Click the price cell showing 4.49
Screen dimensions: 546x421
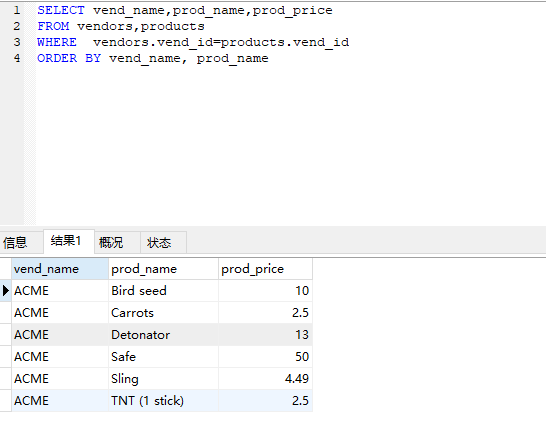[265, 379]
